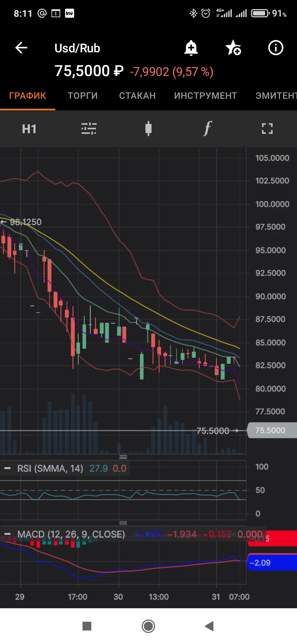Tap the alarm clock icon in status bar
Viewport: 297px width, 644px height.
tap(206, 13)
